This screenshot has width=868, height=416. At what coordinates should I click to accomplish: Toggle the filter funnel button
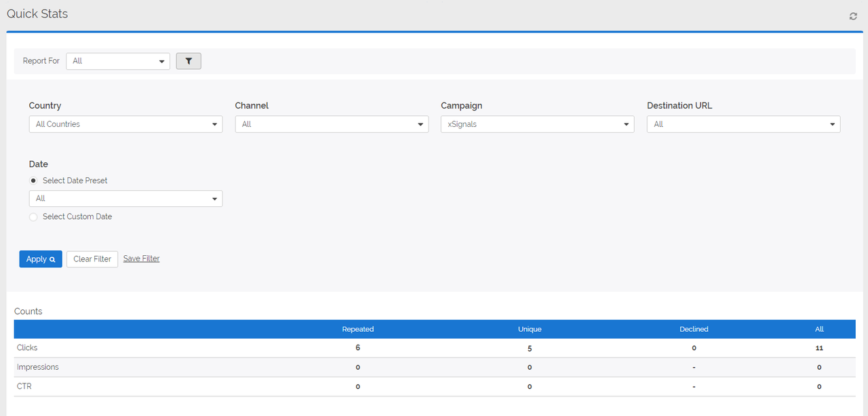(x=189, y=61)
